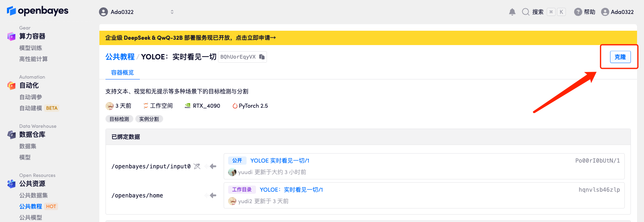Go to 数据集 in sidebar
The image size is (644, 222).
pos(28,146)
